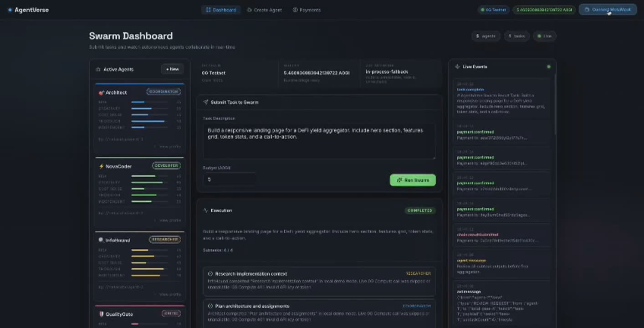Click the agent:message event entry
The width and height of the screenshot is (644, 328).
point(501,264)
